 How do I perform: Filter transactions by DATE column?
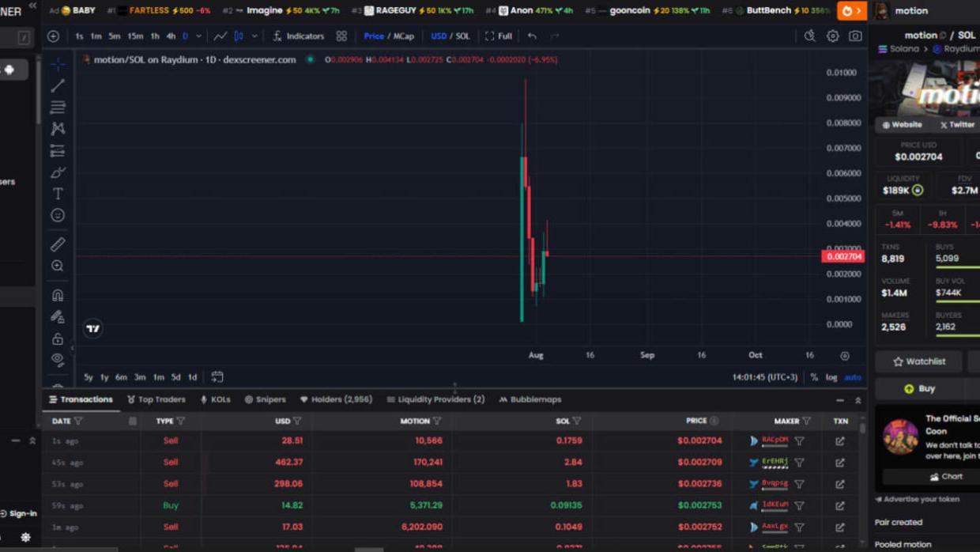[x=78, y=421]
